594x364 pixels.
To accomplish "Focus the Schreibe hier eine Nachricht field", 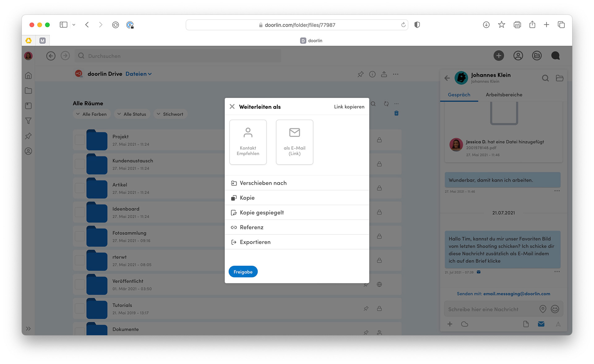I will [490, 309].
